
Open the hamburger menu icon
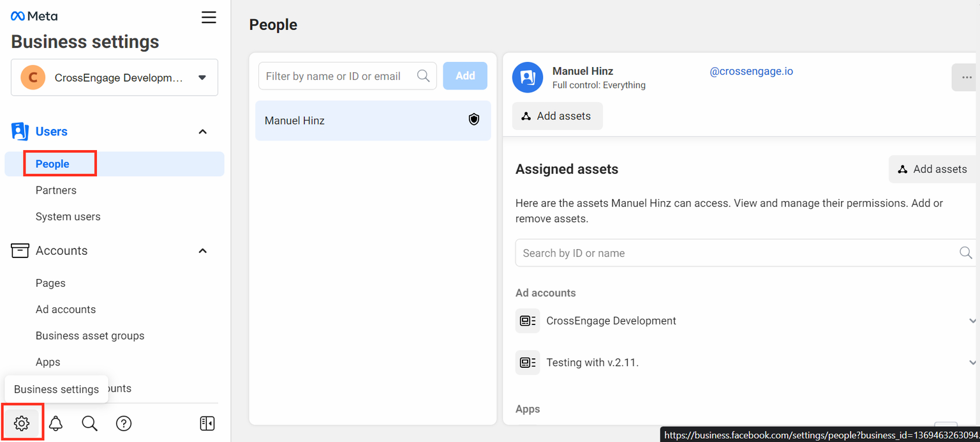(209, 17)
